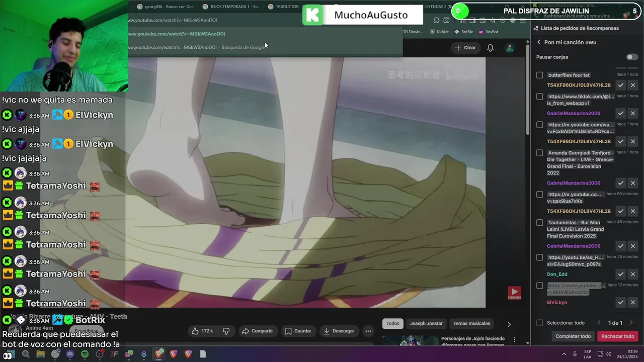Open options for Jojo poses suggested video

pos(514,340)
